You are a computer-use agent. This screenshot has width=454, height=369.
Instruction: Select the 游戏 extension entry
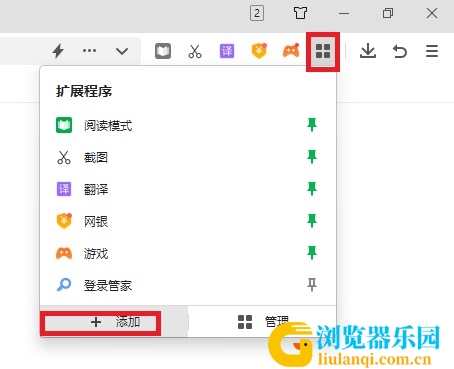(188, 253)
